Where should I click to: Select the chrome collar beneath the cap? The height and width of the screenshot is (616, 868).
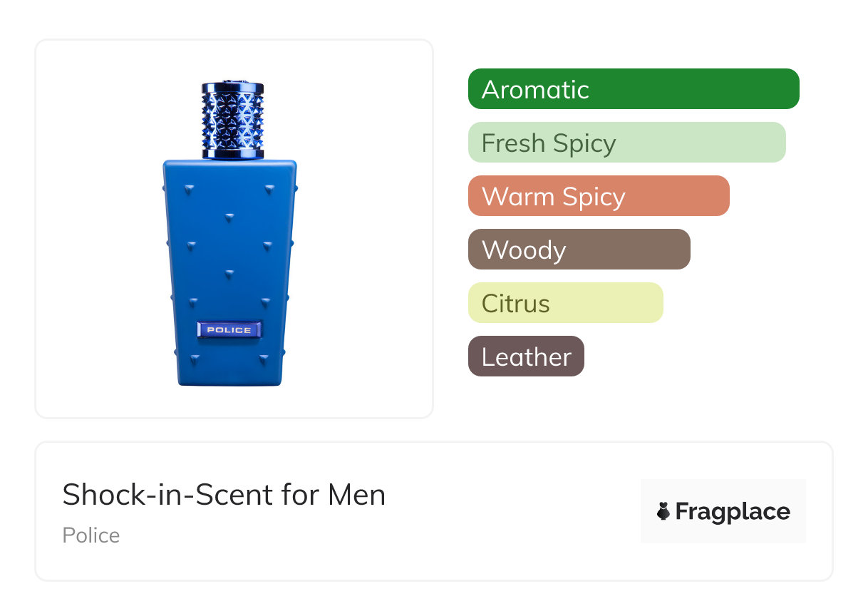coord(232,153)
